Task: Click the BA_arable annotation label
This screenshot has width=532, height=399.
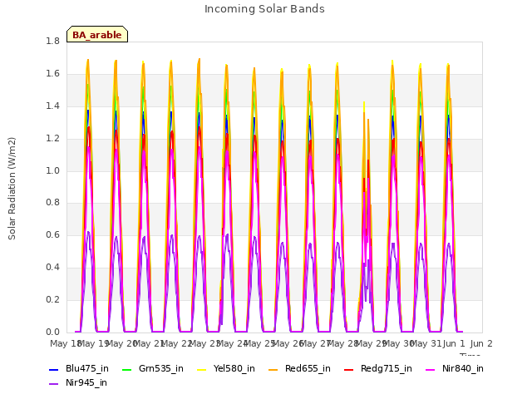Action: click(97, 35)
